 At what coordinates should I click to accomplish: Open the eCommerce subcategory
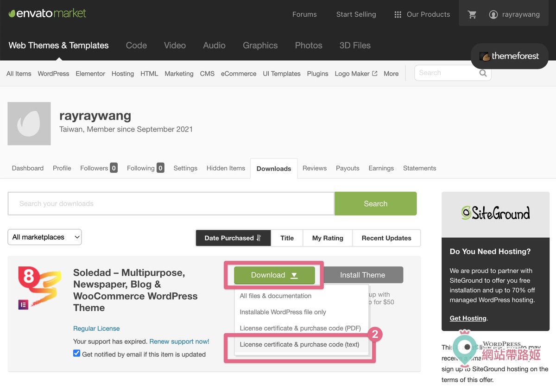239,74
